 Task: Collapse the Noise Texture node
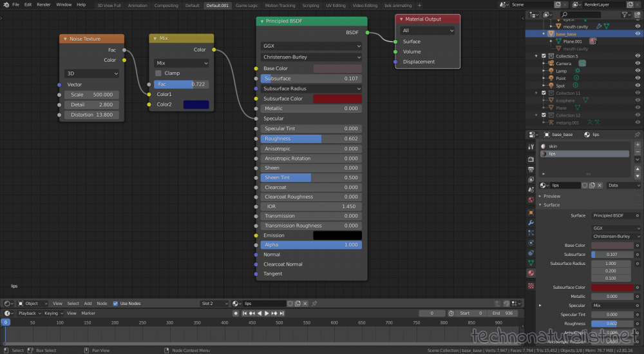point(65,39)
